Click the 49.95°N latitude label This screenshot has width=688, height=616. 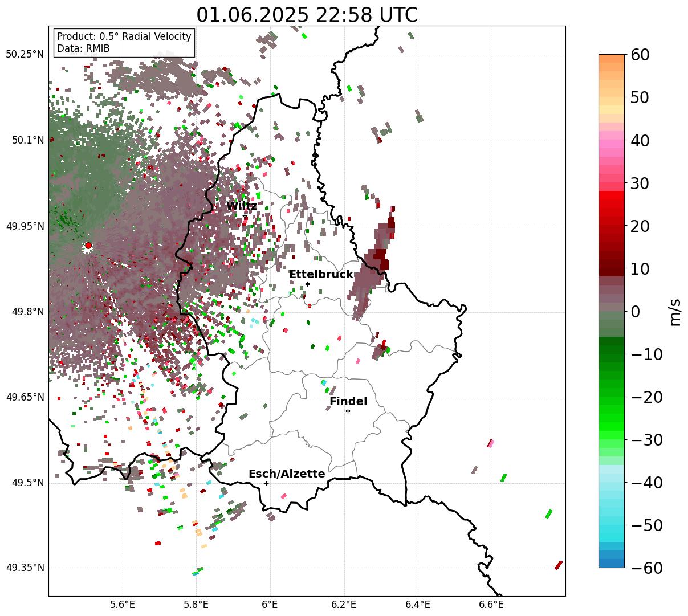point(25,226)
